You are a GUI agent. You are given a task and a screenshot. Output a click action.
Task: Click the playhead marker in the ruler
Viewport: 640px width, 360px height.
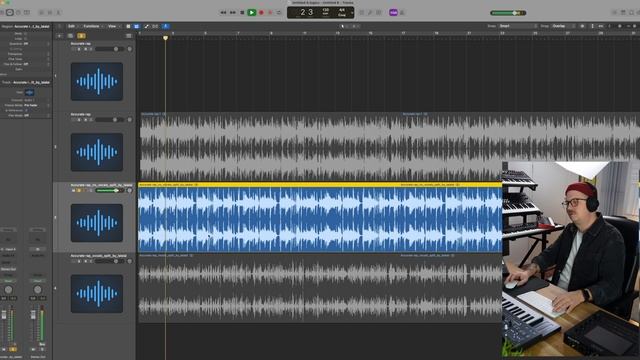[165, 38]
